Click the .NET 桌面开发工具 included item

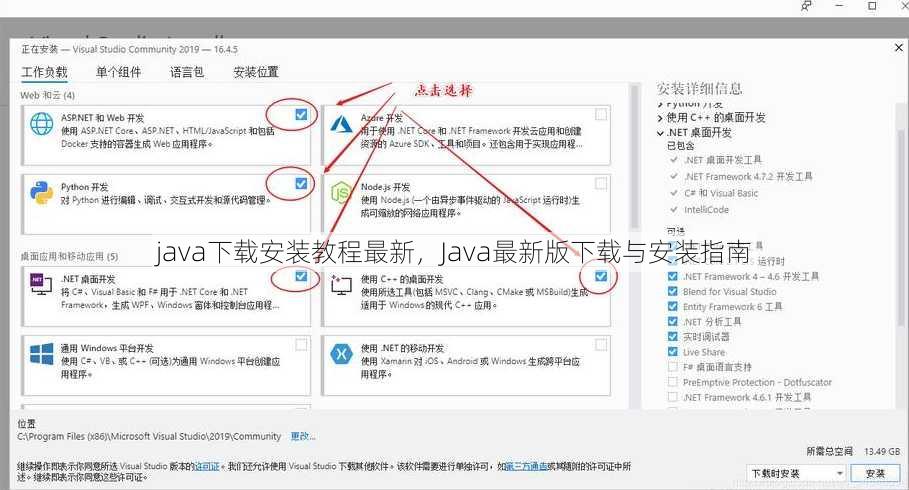pos(722,159)
